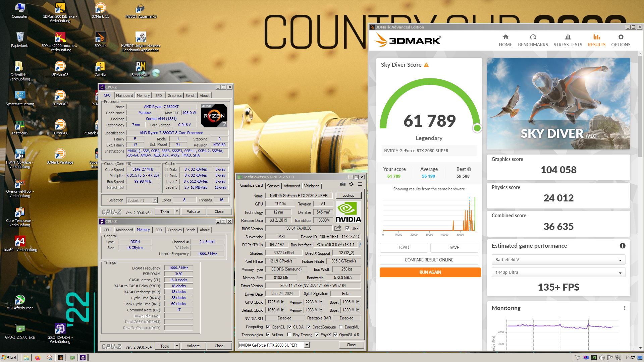Viewport: 644px width, 362px height.
Task: Toggle the PhysX checkbox
Action: 317,335
